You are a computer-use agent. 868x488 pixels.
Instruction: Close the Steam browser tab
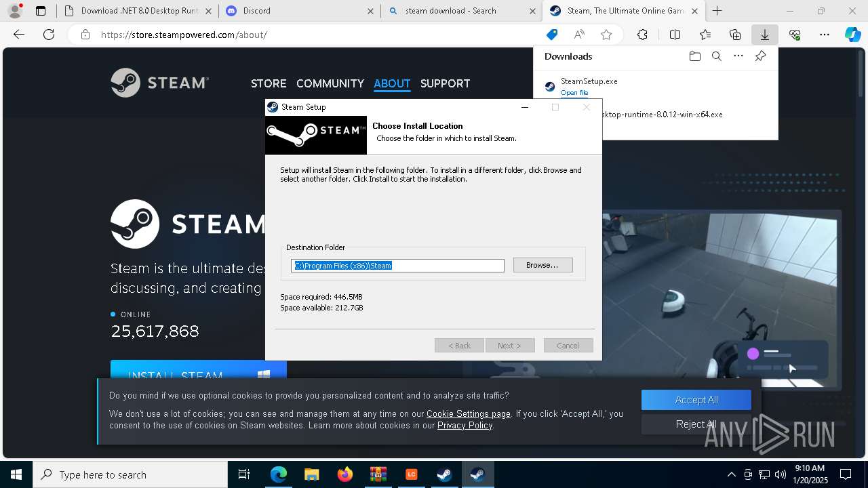coord(696,11)
